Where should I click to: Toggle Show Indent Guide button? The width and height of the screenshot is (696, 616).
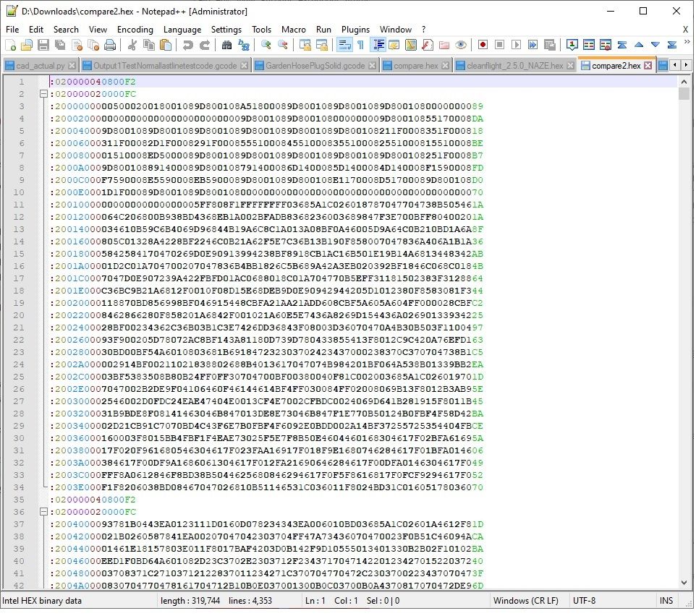pos(378,45)
